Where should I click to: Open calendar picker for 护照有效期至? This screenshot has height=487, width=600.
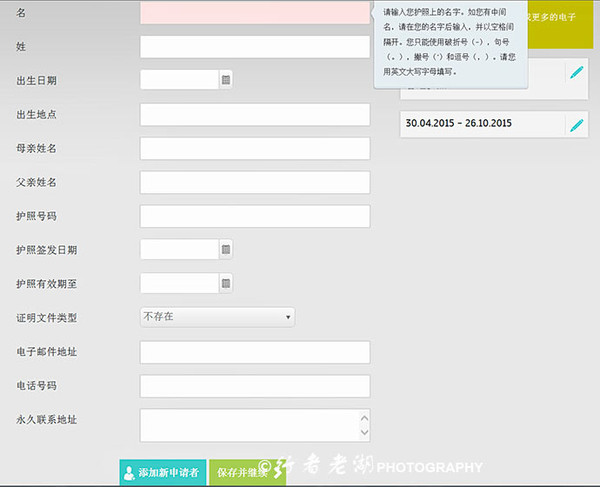coord(226,283)
